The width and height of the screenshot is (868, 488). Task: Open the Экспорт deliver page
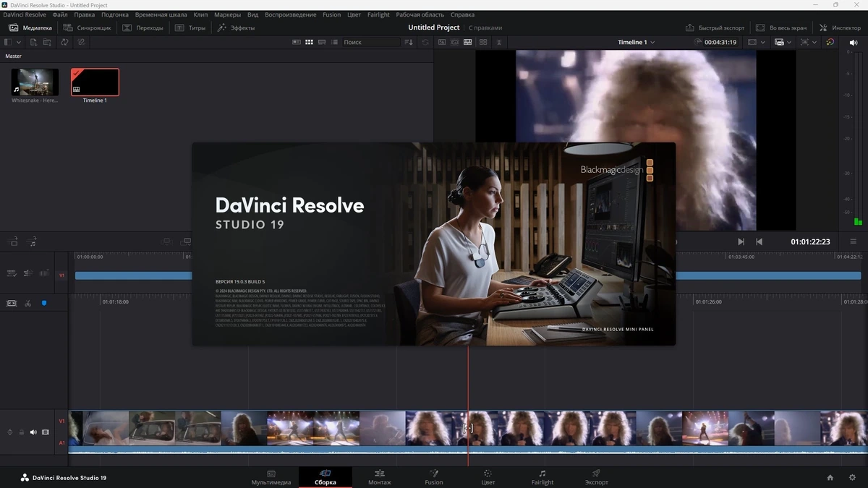coord(597,477)
